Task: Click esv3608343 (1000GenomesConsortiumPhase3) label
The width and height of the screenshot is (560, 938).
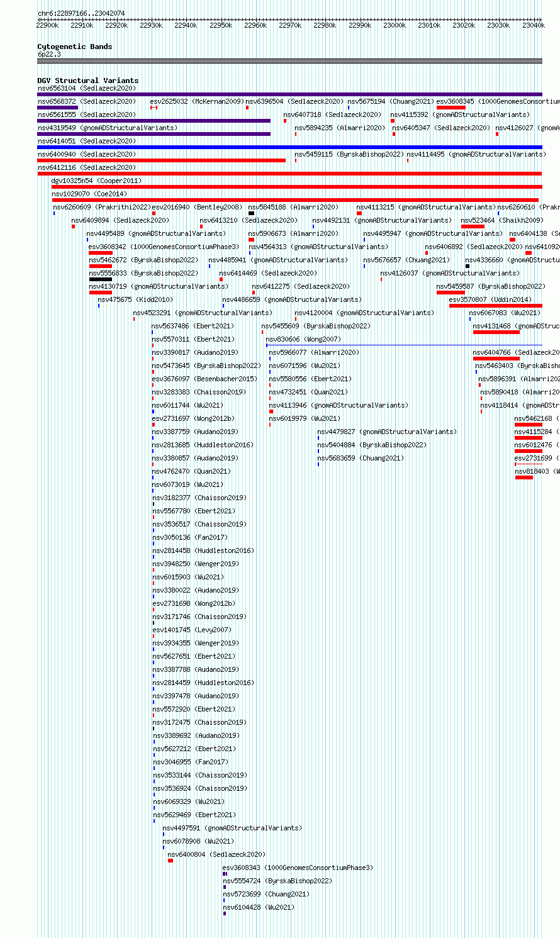Action: pos(298,868)
